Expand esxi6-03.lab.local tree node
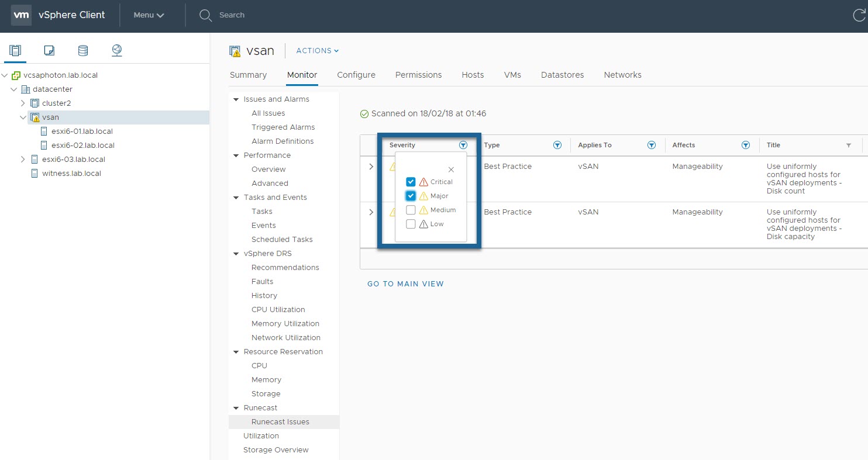The width and height of the screenshot is (868, 460). [23, 160]
